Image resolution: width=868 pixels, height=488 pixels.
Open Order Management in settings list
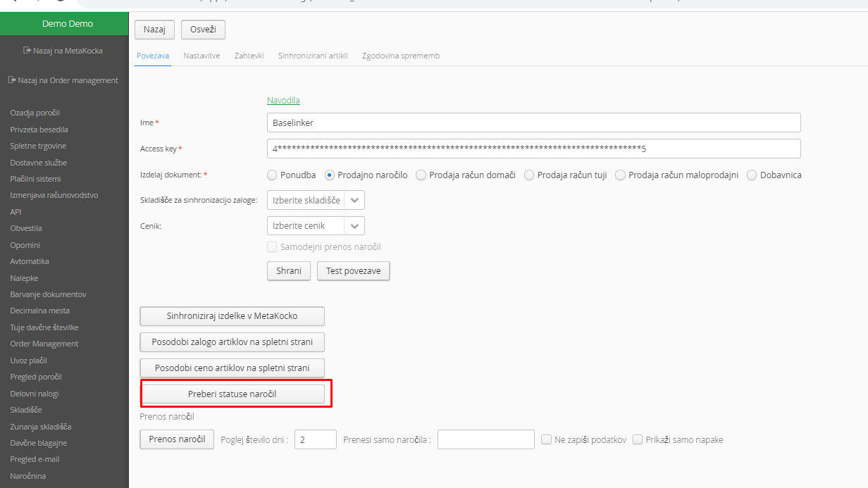coord(44,344)
